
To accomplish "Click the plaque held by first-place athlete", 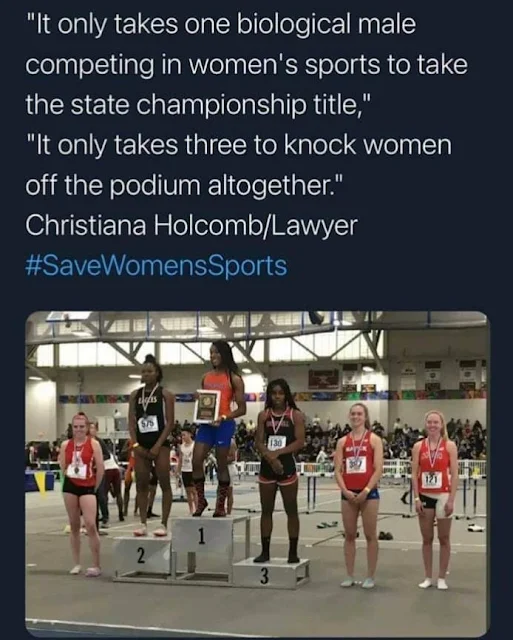I will 207,405.
